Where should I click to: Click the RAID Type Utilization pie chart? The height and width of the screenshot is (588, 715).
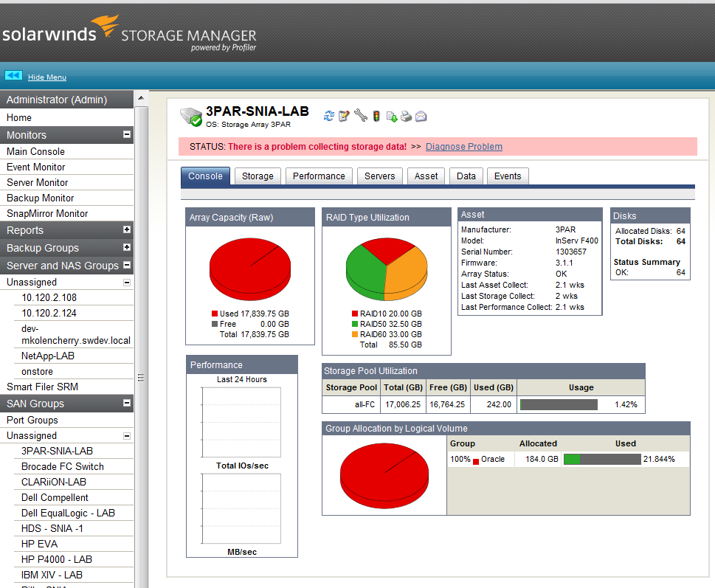[386, 268]
